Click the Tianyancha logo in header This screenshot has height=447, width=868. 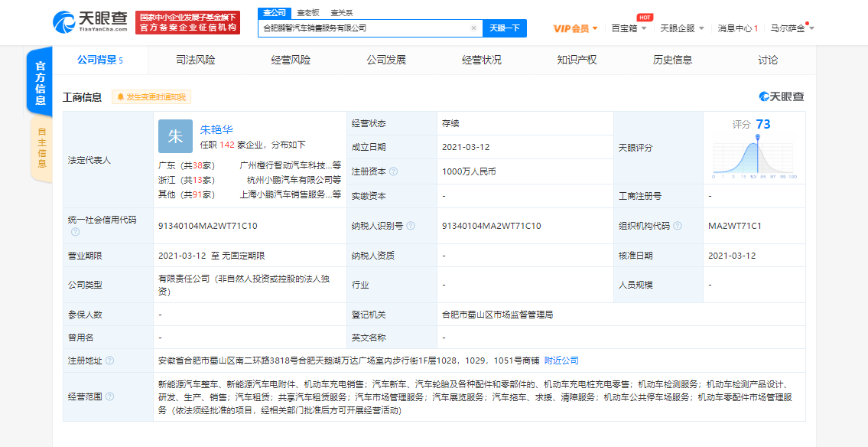pos(90,23)
